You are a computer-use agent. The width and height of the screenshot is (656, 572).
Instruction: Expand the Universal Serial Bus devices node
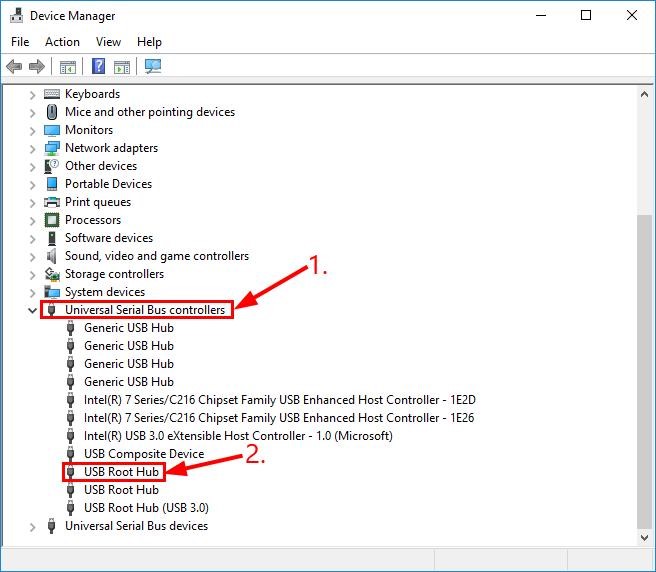(32, 527)
